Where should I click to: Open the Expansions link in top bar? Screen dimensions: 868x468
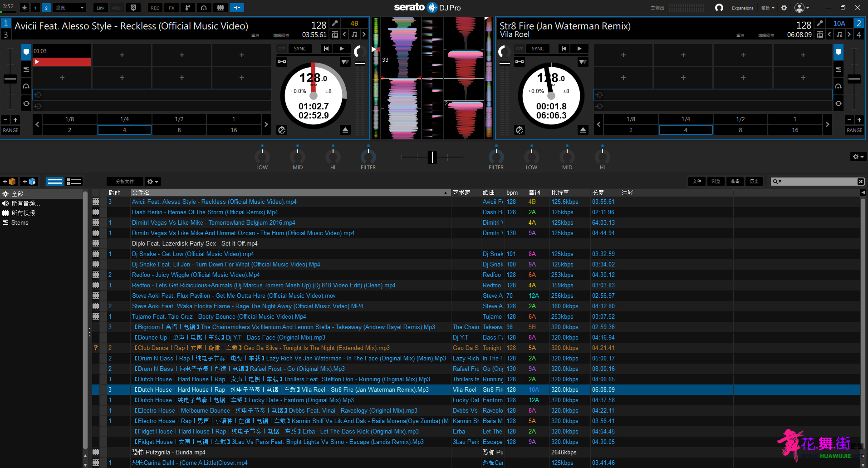(x=742, y=8)
